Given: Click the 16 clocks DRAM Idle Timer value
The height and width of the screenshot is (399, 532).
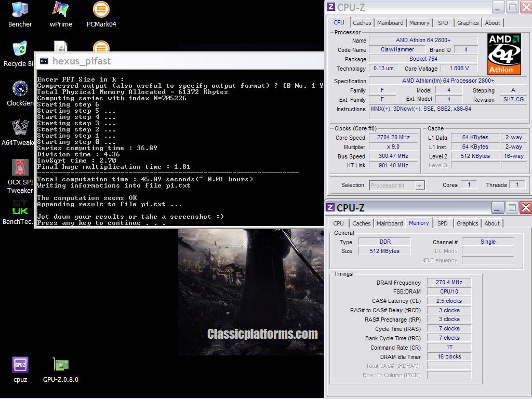Looking at the screenshot, I should pyautogui.click(x=449, y=356).
